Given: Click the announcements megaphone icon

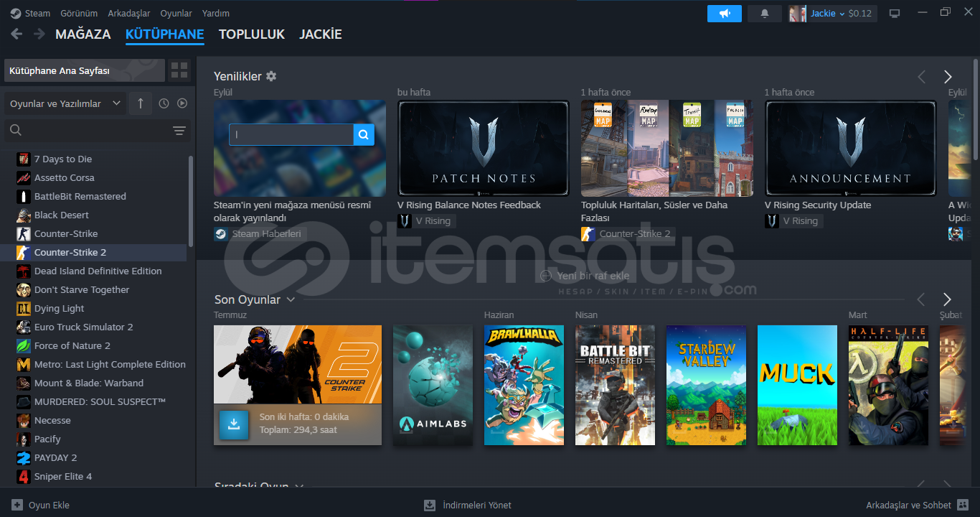Looking at the screenshot, I should [724, 14].
